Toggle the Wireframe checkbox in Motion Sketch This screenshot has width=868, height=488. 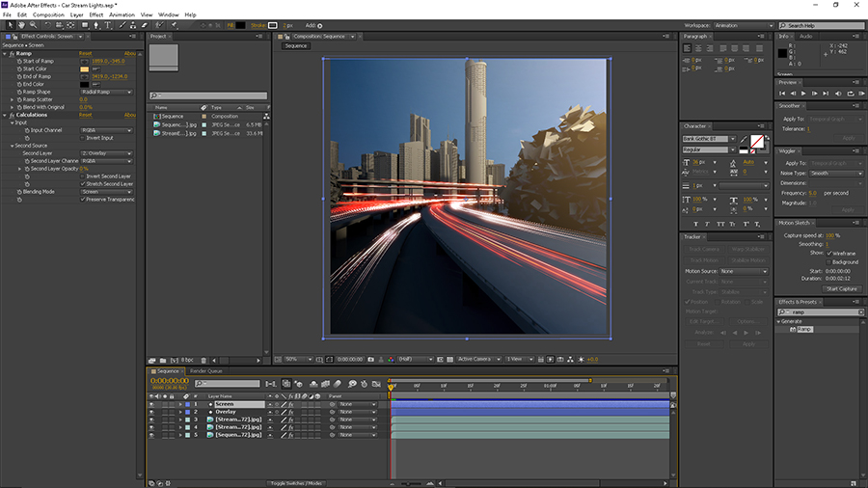(x=828, y=253)
